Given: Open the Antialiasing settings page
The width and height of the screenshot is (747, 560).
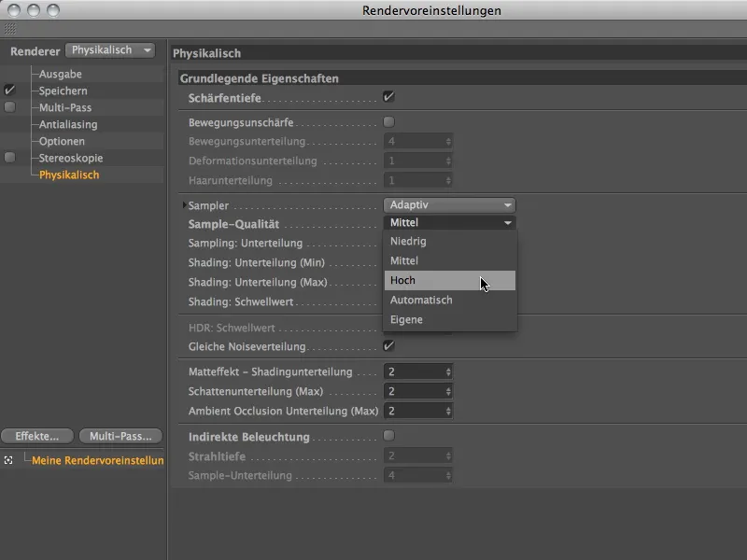Looking at the screenshot, I should click(x=68, y=125).
